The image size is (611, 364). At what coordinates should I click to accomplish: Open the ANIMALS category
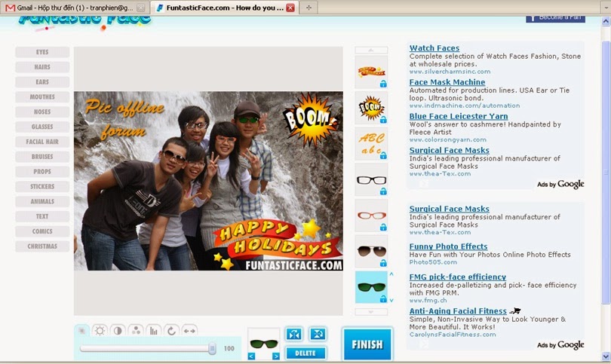point(42,201)
